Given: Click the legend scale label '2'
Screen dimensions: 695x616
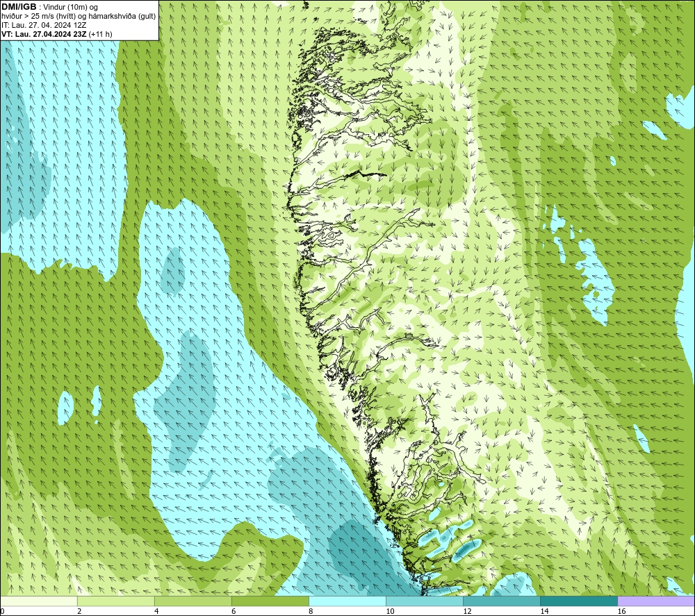Looking at the screenshot, I should 79,612.
